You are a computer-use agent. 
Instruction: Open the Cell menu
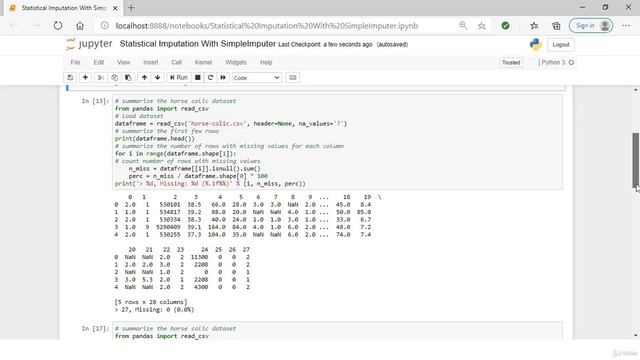point(176,62)
